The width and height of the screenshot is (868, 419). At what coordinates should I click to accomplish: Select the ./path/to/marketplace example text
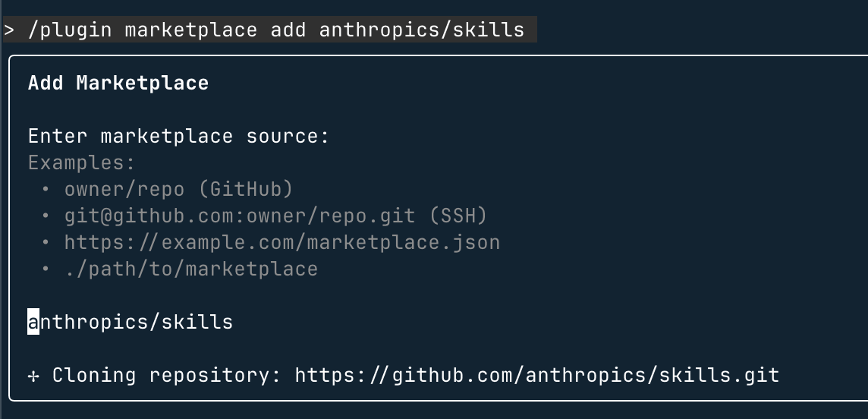click(x=191, y=269)
